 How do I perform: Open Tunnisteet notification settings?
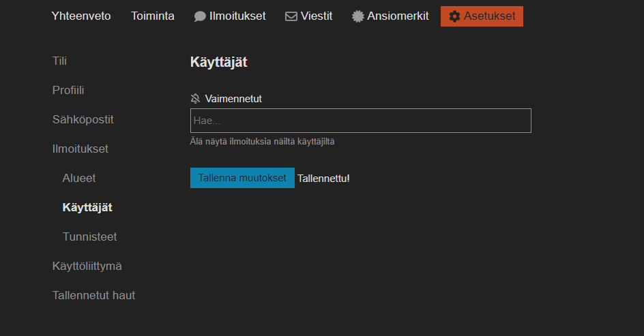pos(89,236)
